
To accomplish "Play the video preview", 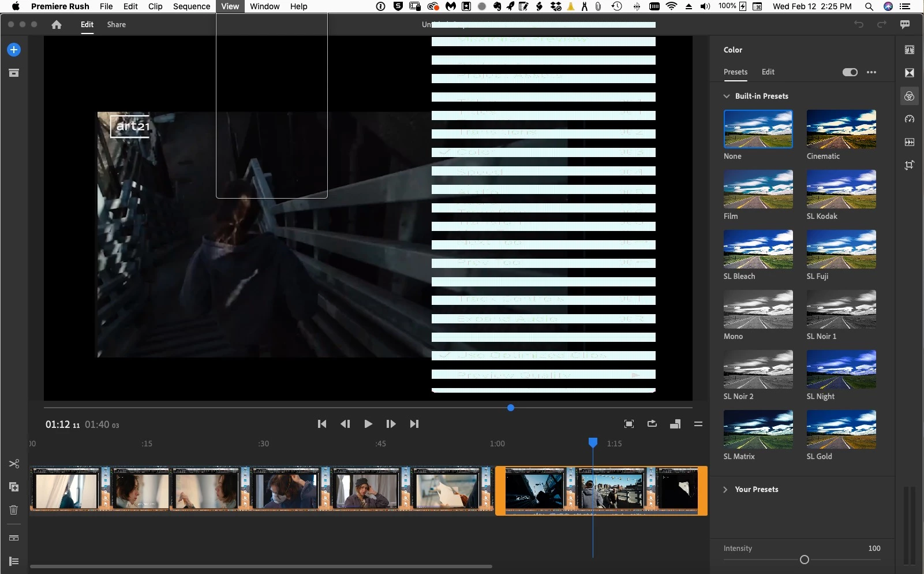I will pos(368,424).
